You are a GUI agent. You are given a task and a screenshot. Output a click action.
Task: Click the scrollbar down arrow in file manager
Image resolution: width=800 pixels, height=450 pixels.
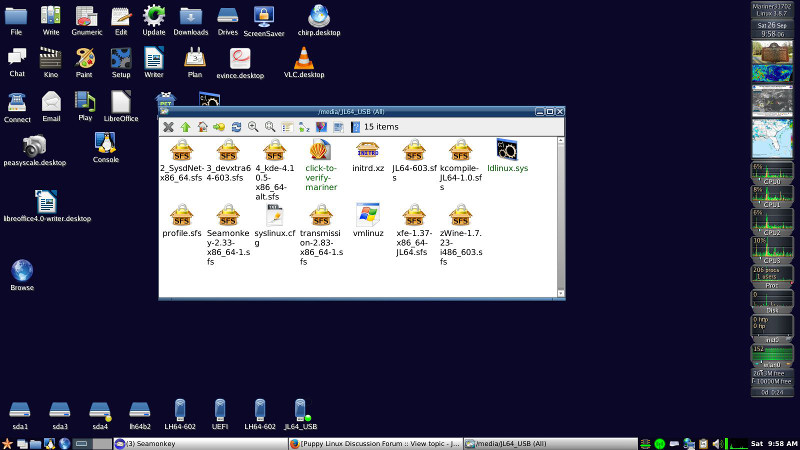[x=561, y=293]
